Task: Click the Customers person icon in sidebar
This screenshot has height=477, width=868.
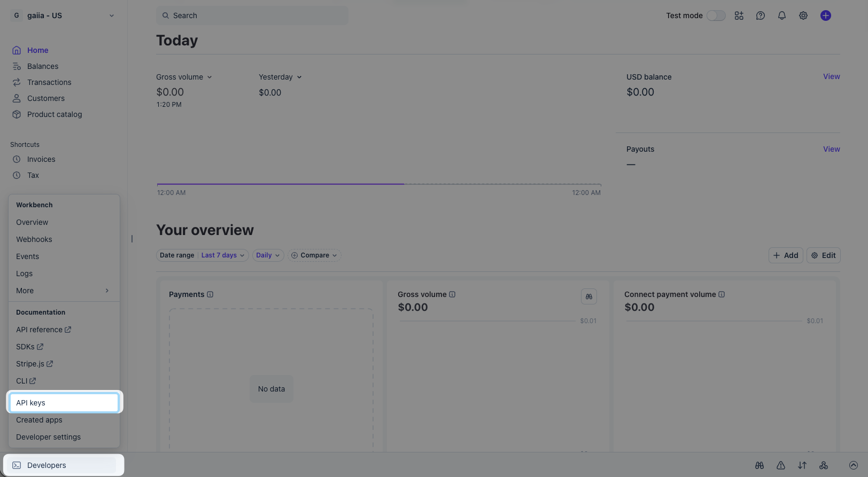Action: pos(17,98)
